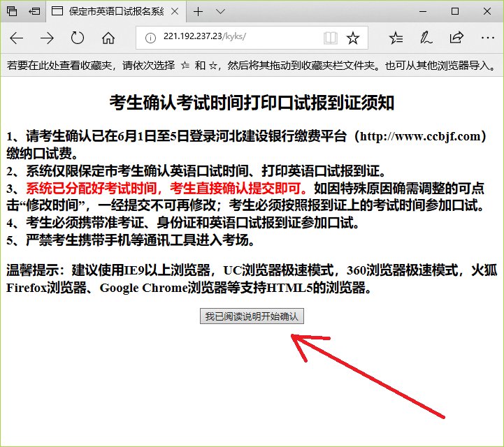Click rule 2 text about 保定市考生
Image resolution: width=504 pixels, height=447 pixels.
pyautogui.click(x=196, y=170)
